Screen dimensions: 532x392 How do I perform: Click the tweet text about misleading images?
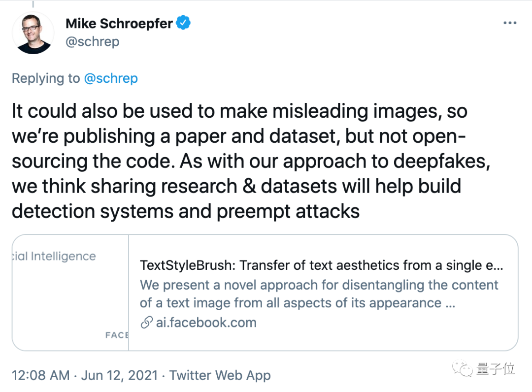click(x=250, y=161)
